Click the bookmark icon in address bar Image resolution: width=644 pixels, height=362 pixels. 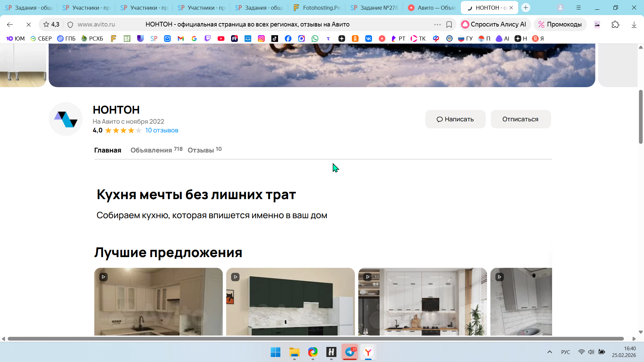449,24
